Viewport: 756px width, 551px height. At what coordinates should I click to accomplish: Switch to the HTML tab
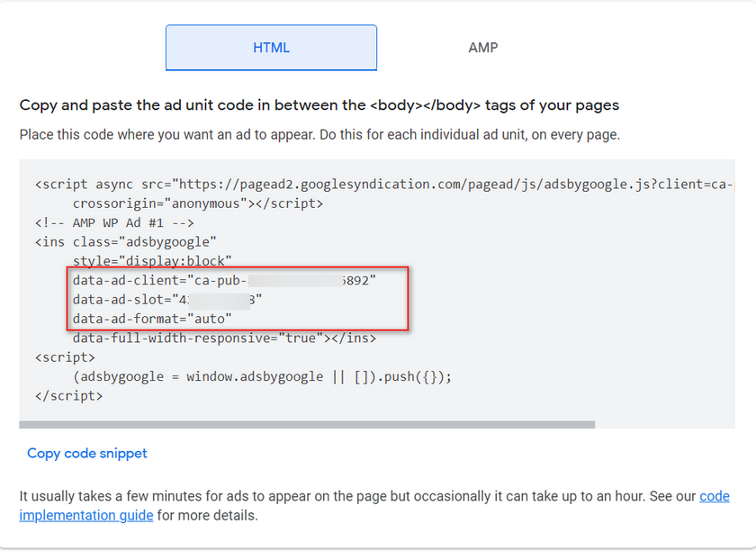tap(271, 48)
